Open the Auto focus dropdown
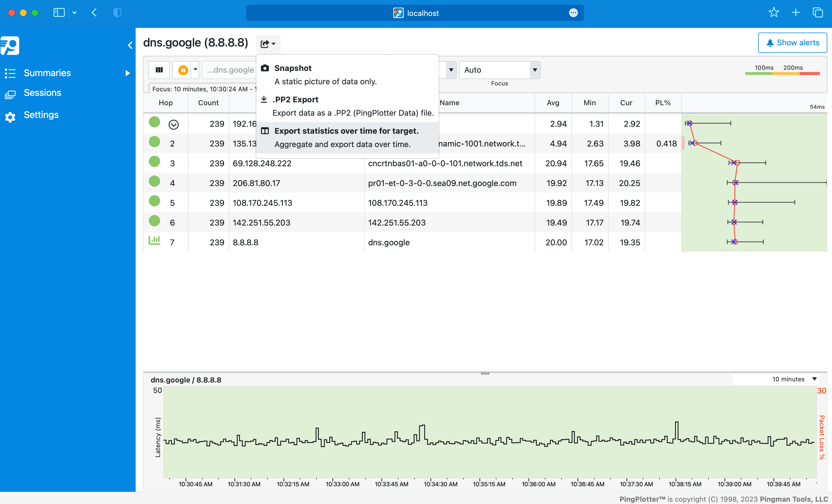 500,70
